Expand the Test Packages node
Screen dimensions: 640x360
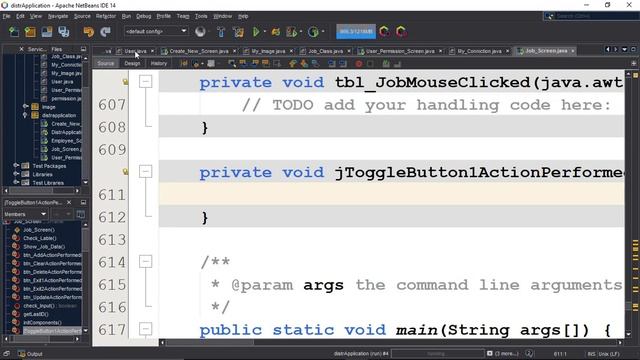[16, 166]
